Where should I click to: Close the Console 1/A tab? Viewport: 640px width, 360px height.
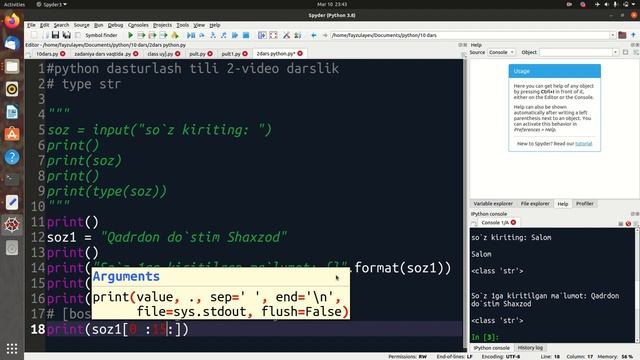pos(513,222)
